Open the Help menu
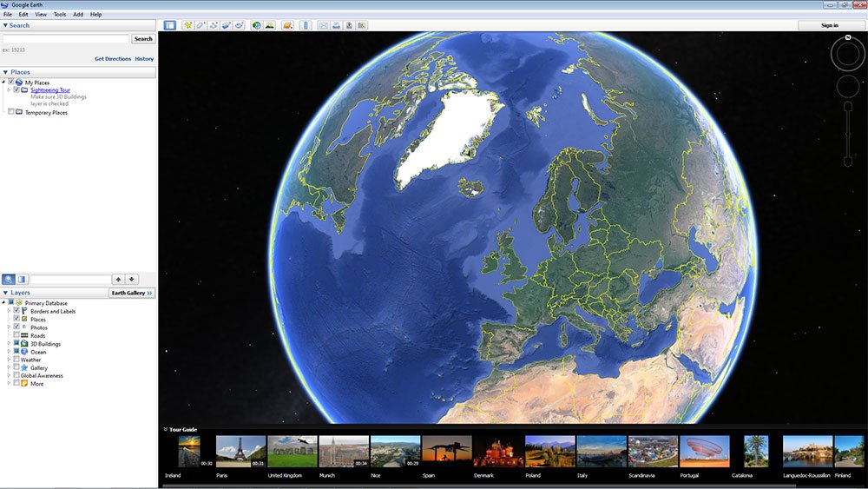The image size is (868, 489). (x=95, y=15)
